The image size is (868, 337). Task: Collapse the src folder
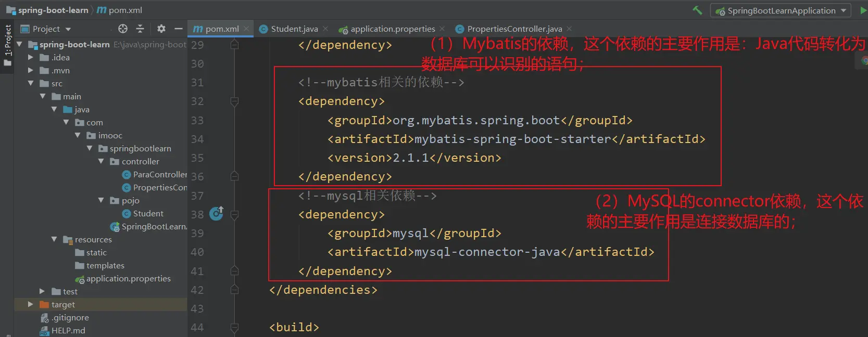(31, 83)
